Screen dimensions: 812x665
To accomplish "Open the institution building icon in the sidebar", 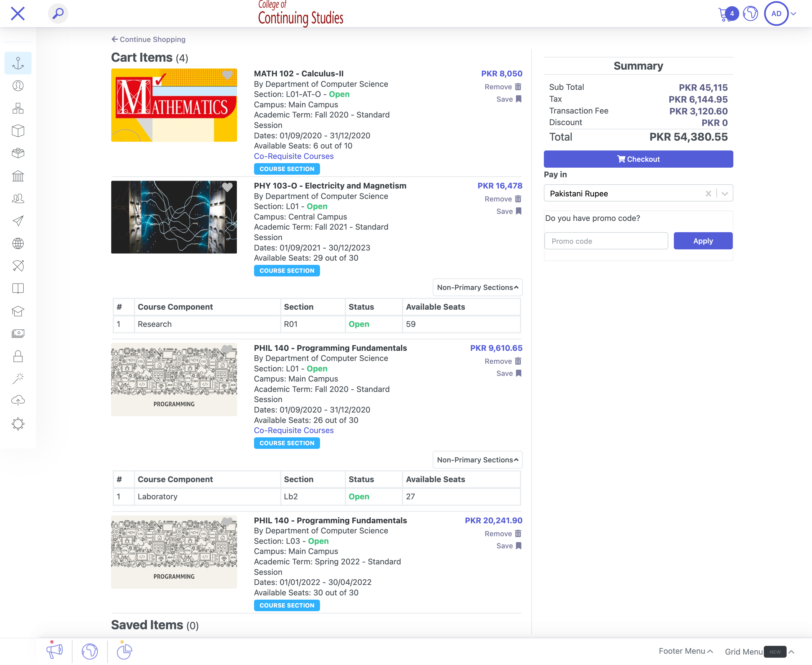I will 18,176.
